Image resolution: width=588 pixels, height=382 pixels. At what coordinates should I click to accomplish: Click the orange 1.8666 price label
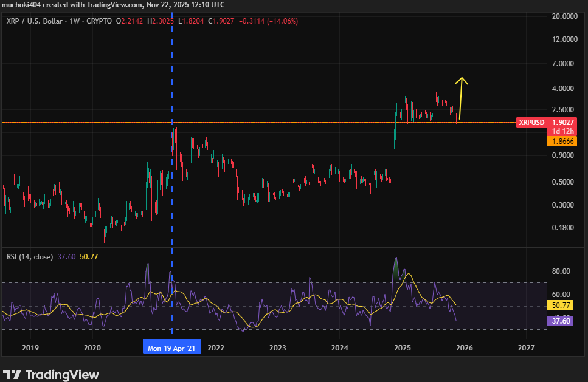(561, 141)
